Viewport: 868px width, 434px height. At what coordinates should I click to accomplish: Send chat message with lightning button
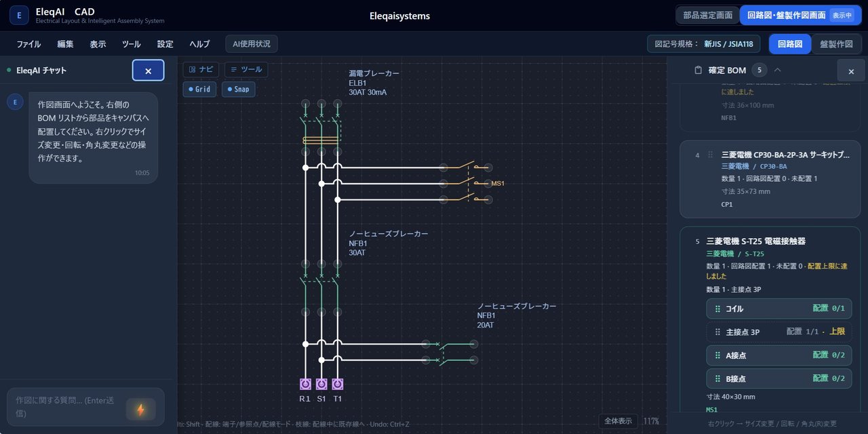tap(140, 410)
